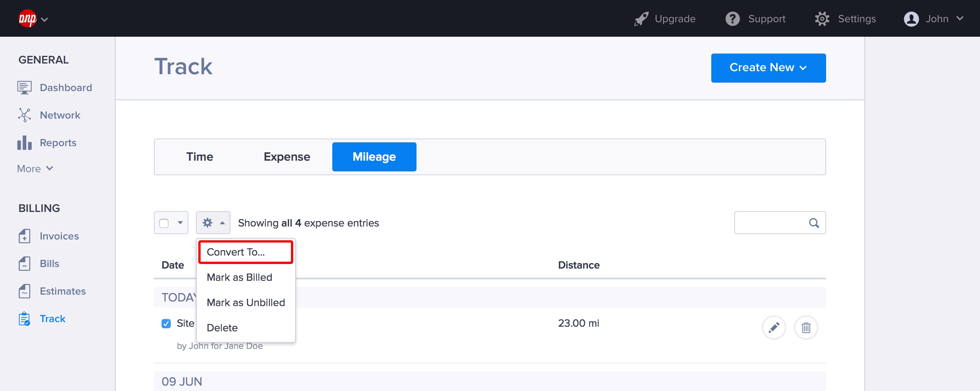
Task: Click the magnifier search icon
Action: coord(814,223)
